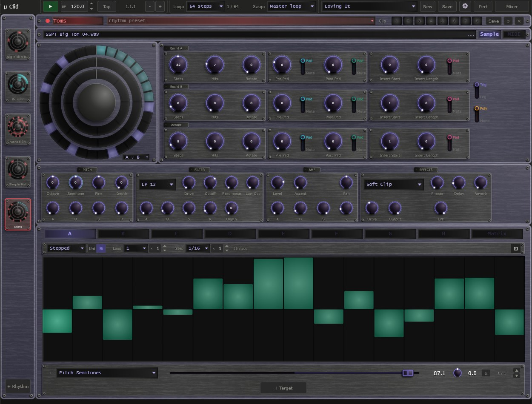Viewport: 532px width, 404px height.
Task: Open settings with the gear icon
Action: [x=465, y=6]
